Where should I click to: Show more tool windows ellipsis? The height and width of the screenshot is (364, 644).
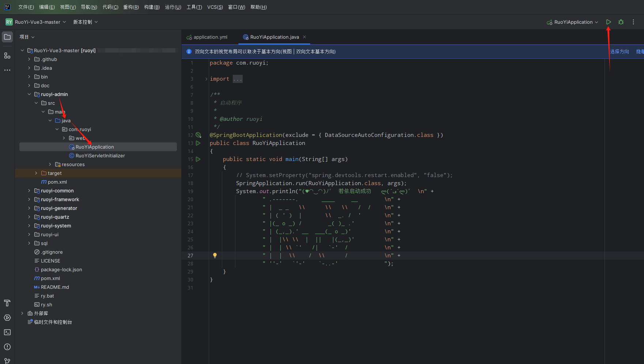pyautogui.click(x=7, y=70)
